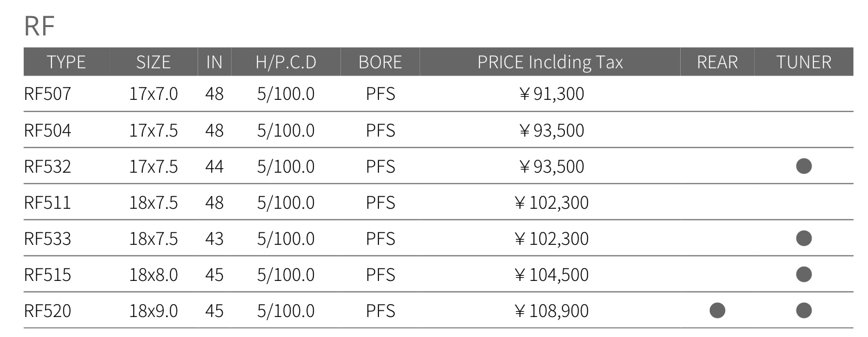This screenshot has height=337, width=868.
Task: Click the PRICE Inclding Tax header
Action: pos(550,62)
